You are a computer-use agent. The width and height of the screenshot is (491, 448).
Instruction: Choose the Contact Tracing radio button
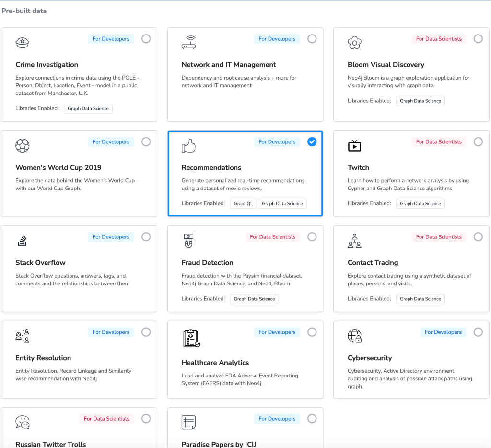[478, 237]
